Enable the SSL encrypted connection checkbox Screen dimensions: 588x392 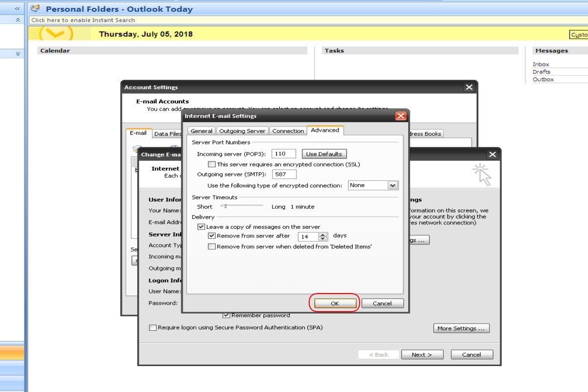tap(212, 164)
